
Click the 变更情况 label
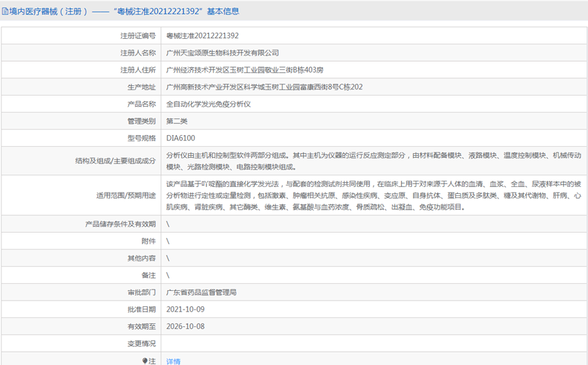click(141, 344)
